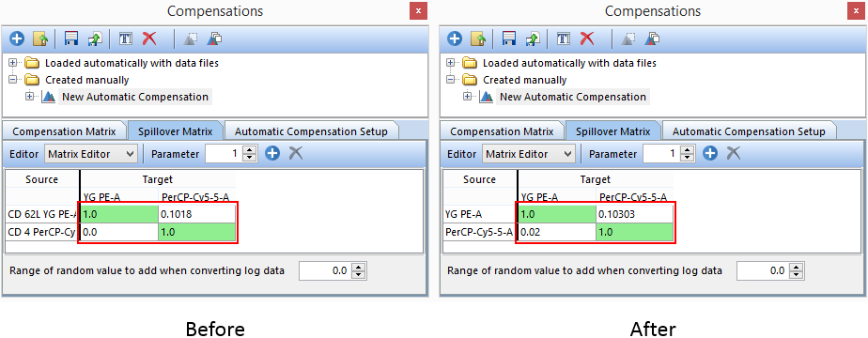Viewport: 868px width, 338px height.
Task: Collapse 'Created manually' folder in After panel
Action: (x=451, y=80)
